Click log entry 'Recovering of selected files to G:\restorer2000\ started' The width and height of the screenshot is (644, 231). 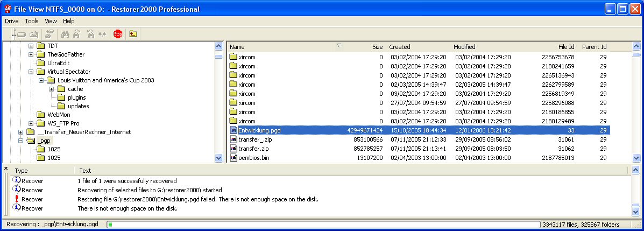[150, 190]
